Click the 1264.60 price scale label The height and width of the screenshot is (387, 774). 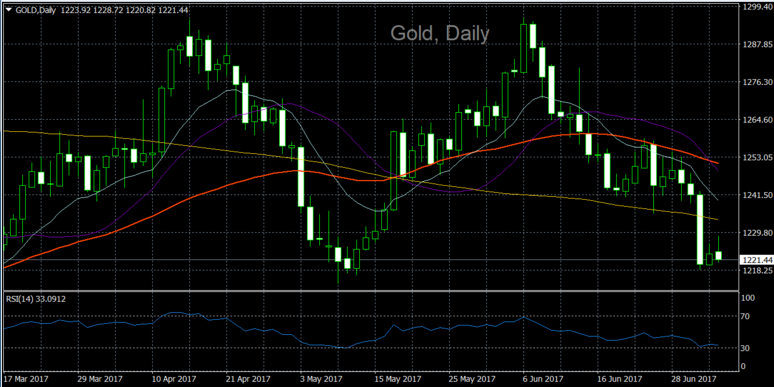pos(757,119)
